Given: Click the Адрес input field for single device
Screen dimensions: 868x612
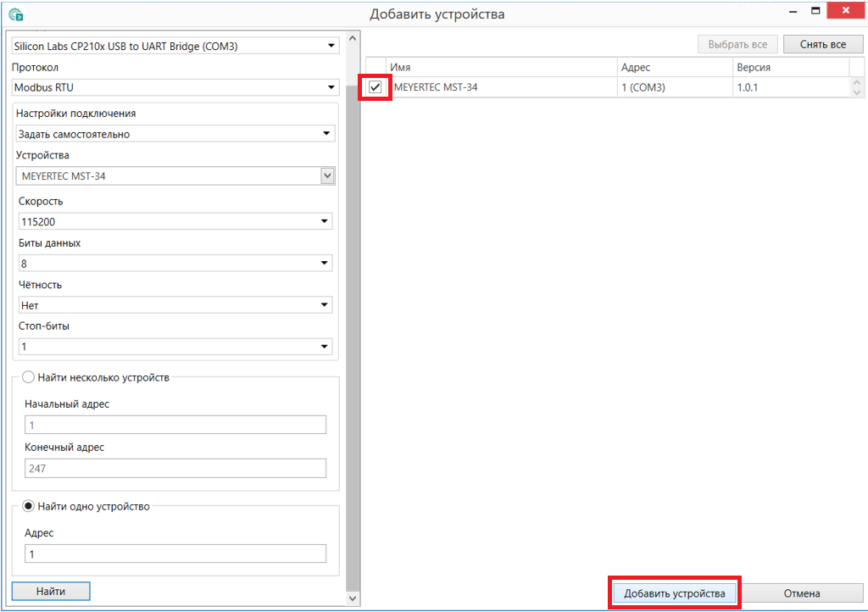Looking at the screenshot, I should [x=175, y=554].
